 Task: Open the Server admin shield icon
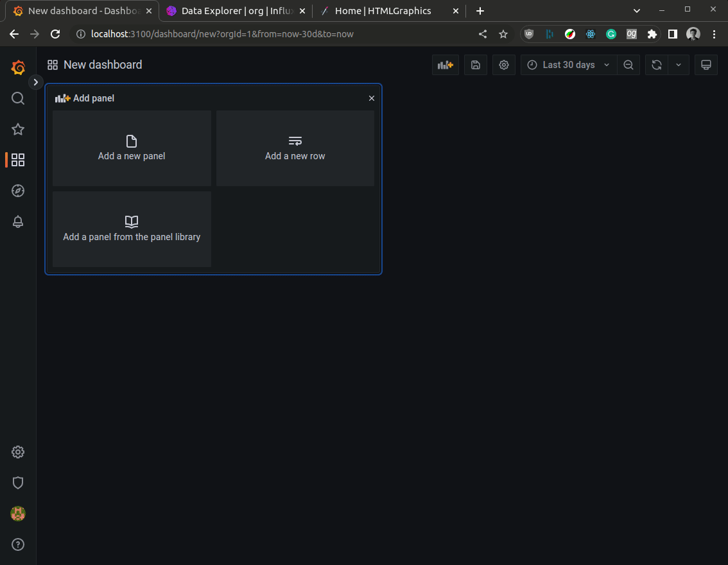pos(18,483)
